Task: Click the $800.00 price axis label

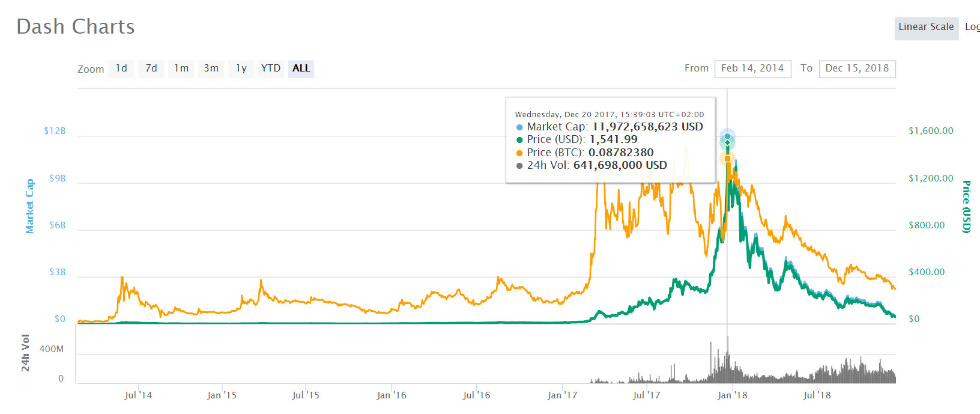Action: click(x=927, y=225)
